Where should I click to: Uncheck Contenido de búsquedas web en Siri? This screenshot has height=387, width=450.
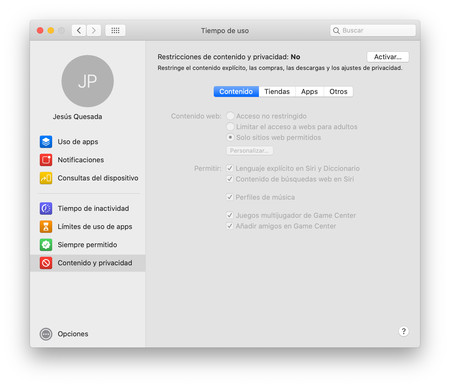coord(230,179)
